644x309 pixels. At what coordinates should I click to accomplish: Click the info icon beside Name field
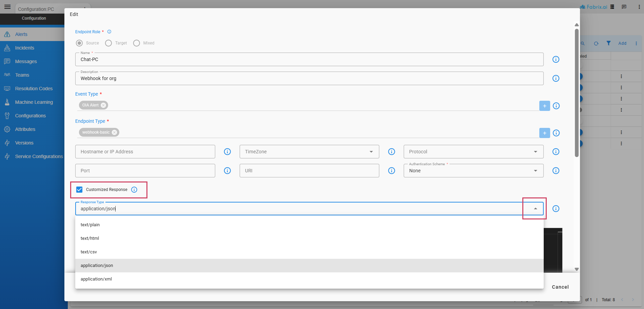[556, 59]
